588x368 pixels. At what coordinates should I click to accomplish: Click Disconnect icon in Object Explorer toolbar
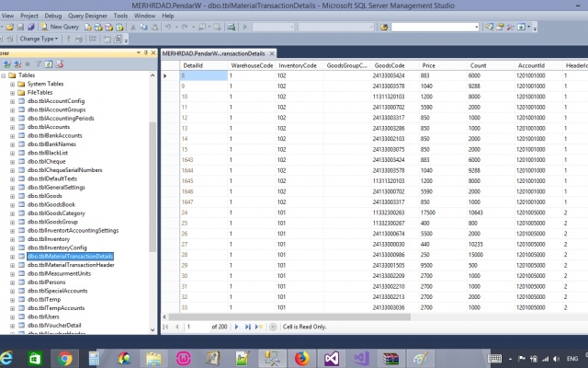[17, 64]
